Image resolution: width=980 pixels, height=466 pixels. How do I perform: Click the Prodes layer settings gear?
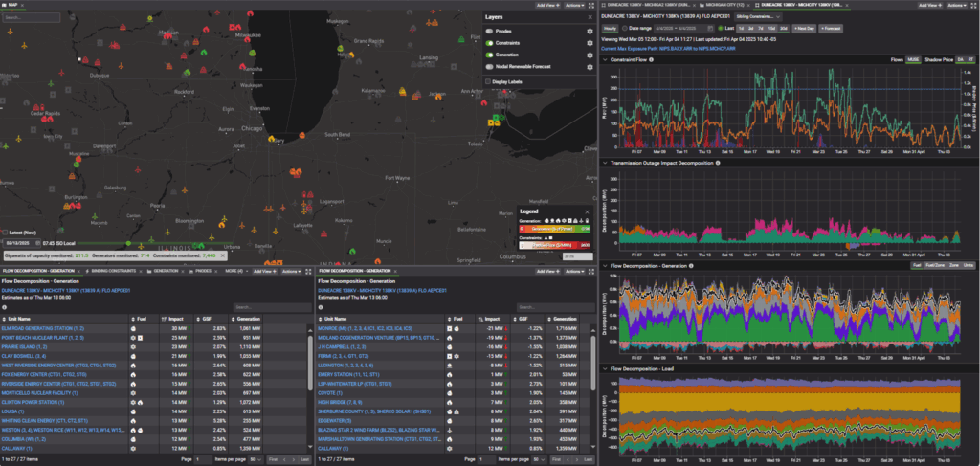[590, 32]
